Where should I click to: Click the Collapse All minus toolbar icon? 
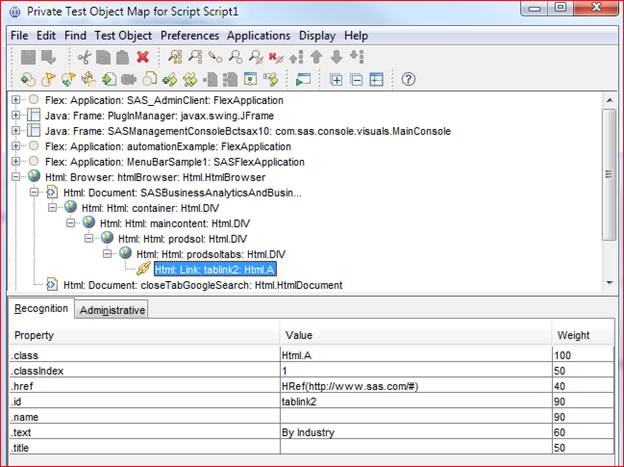point(356,79)
